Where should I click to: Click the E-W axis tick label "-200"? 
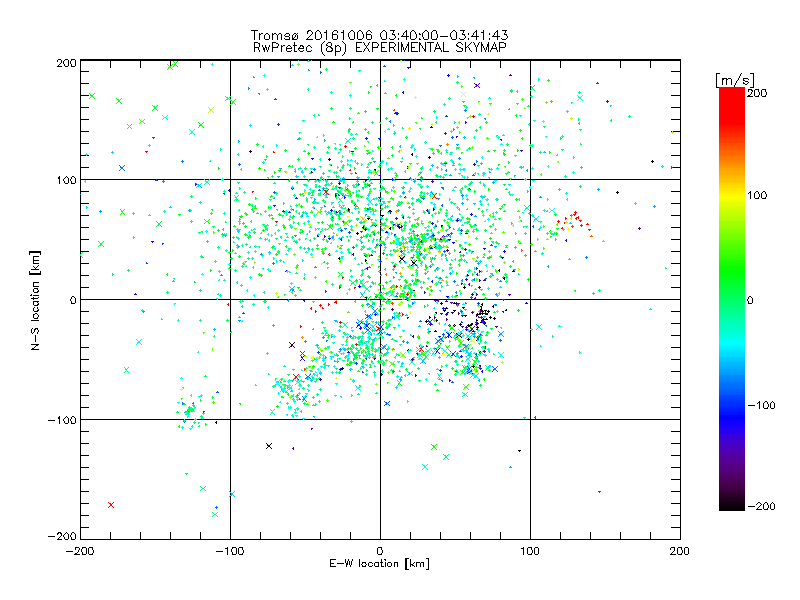(x=80, y=551)
